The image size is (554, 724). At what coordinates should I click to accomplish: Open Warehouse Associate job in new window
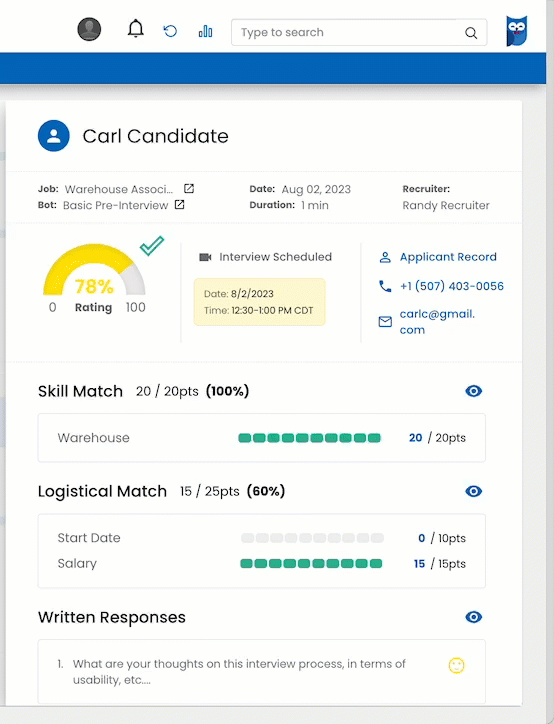(189, 188)
